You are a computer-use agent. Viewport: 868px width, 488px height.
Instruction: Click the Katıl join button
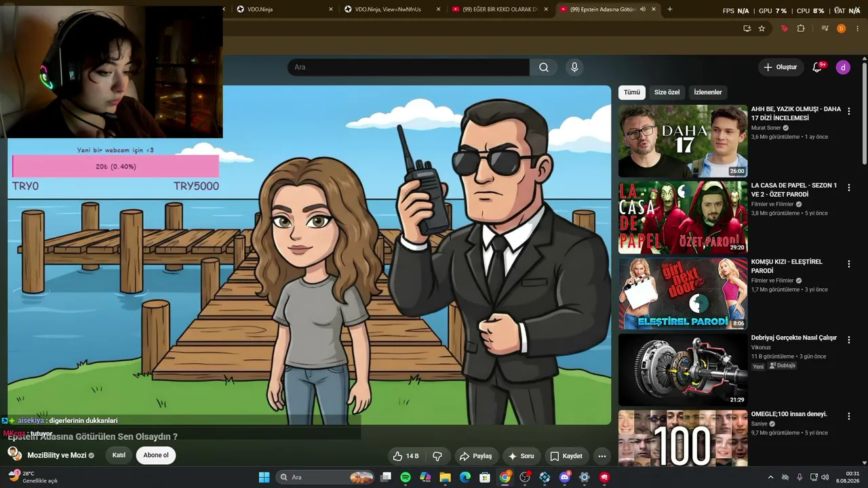pos(119,455)
